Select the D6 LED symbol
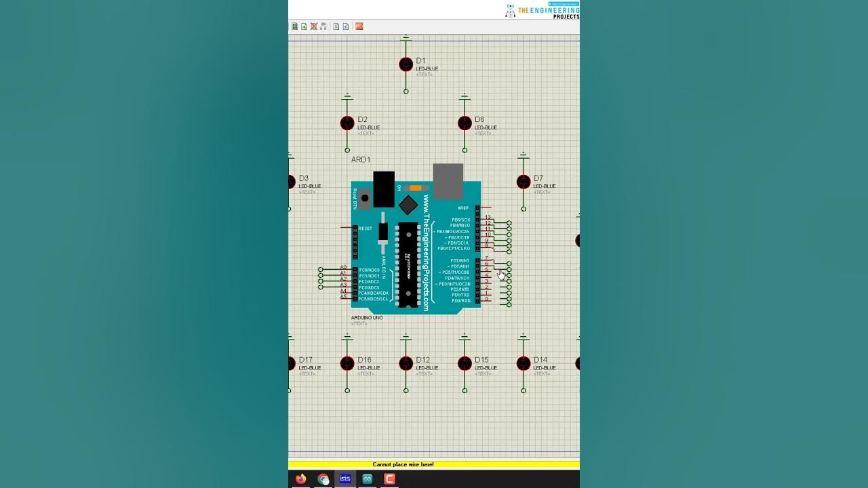The image size is (868, 488). (465, 123)
